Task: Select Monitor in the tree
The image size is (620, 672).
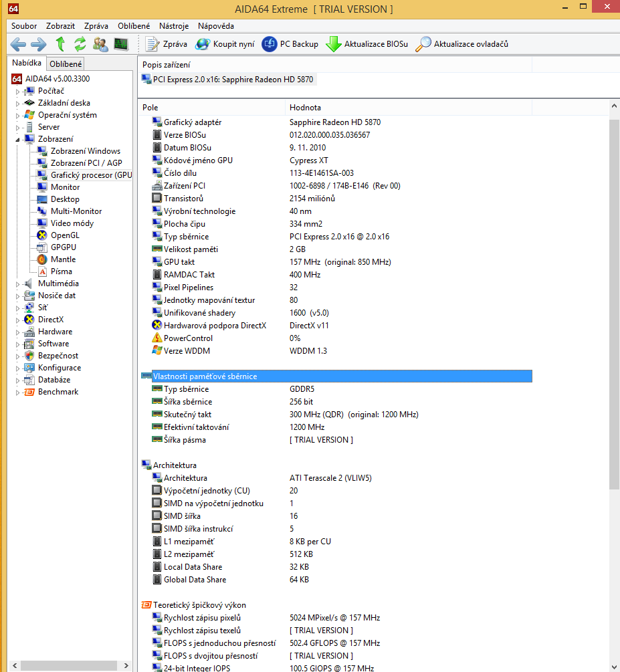Action: coord(65,187)
